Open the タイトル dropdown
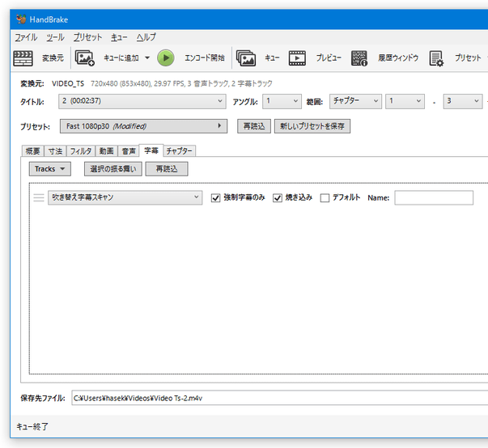The image size is (488, 448). [x=142, y=101]
